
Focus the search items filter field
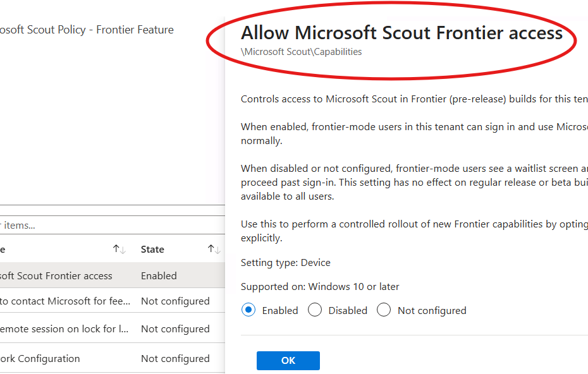click(113, 226)
